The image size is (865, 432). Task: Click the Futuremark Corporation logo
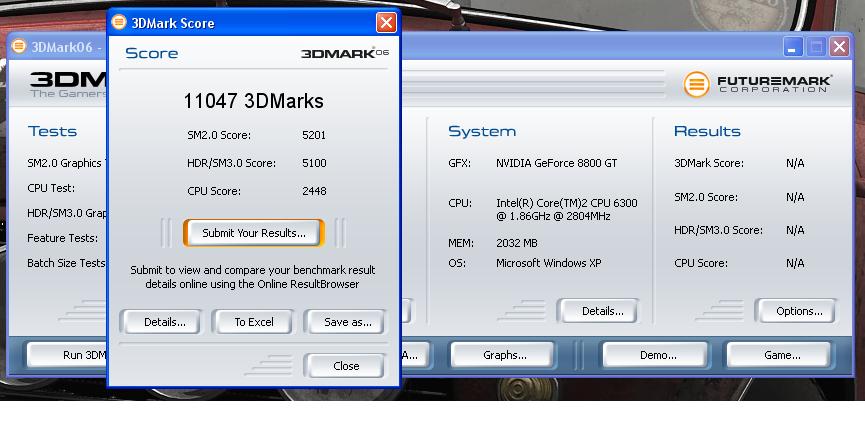(757, 85)
